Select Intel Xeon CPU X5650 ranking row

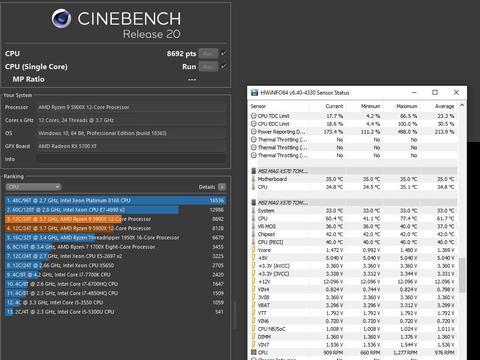[x=115, y=265]
